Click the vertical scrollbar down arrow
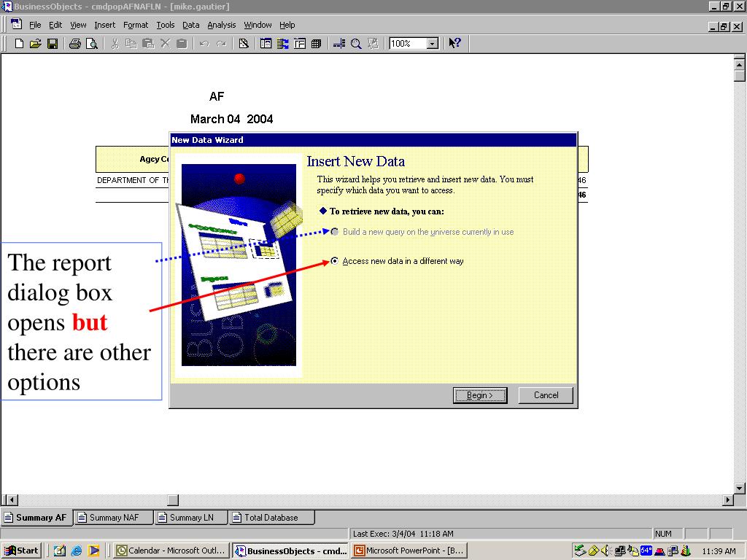747x560 pixels. [740, 488]
